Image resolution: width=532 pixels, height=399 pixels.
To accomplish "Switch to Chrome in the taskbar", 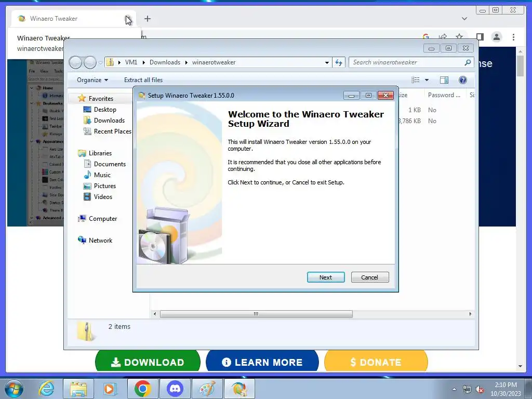I will (x=142, y=389).
